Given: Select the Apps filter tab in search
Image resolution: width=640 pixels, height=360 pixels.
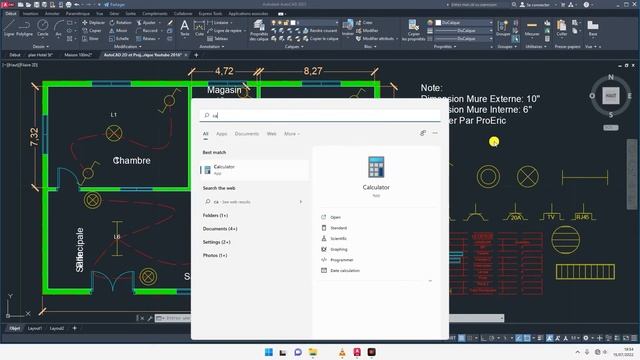Looking at the screenshot, I should 222,133.
